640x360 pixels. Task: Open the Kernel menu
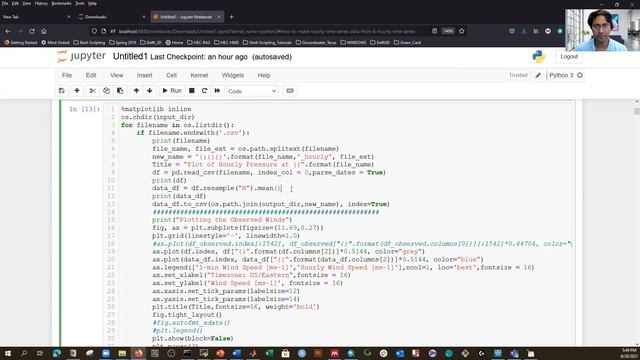pos(199,76)
